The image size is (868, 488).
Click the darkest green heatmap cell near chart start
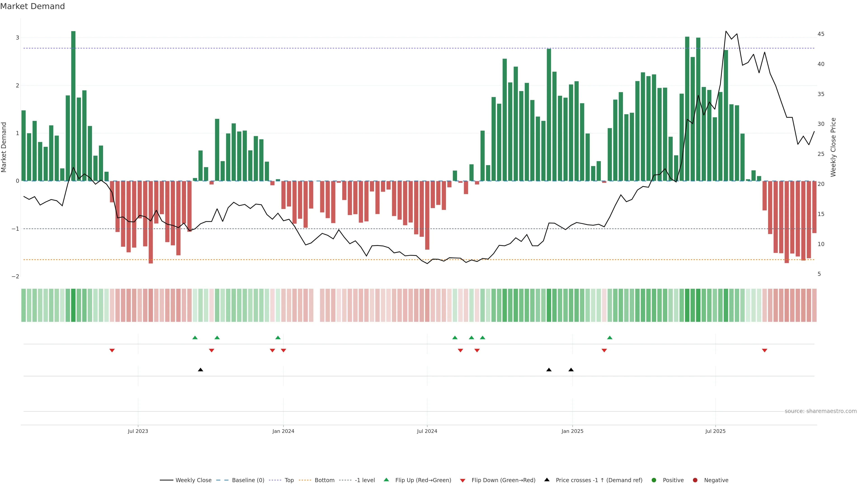pyautogui.click(x=73, y=305)
